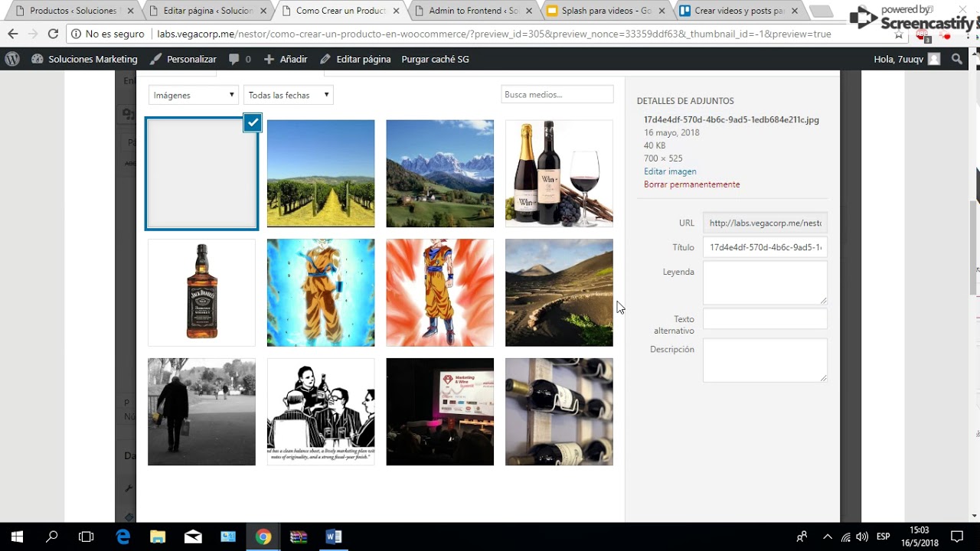This screenshot has width=980, height=551.
Task: Click Purgar caché SG
Action: coord(435,59)
